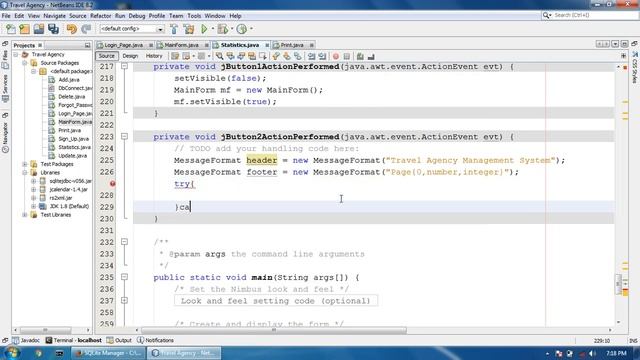
Task: Click the Find Next Occurrence icon
Action: coord(241,56)
